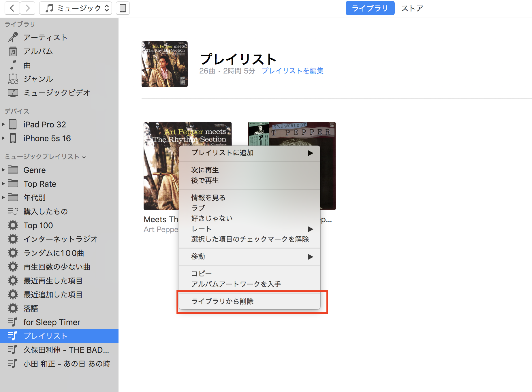
Task: Open the Top 100 smart playlist gear
Action: pyautogui.click(x=13, y=225)
